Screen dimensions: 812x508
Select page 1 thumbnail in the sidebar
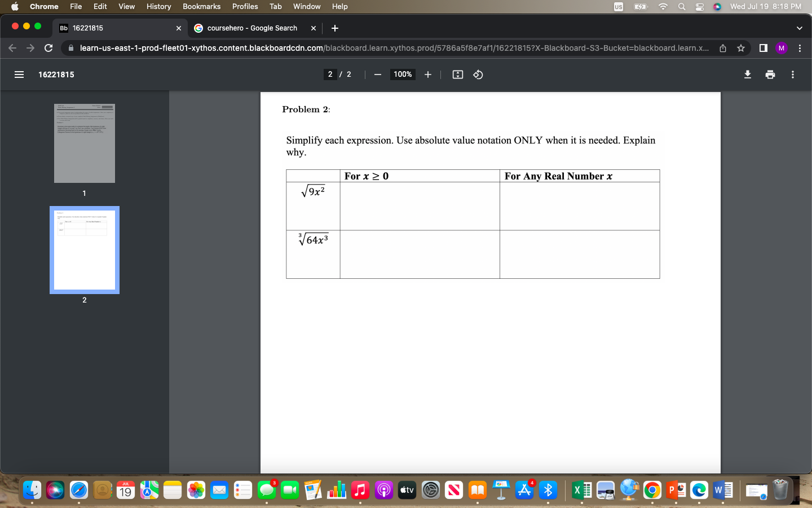pyautogui.click(x=84, y=143)
